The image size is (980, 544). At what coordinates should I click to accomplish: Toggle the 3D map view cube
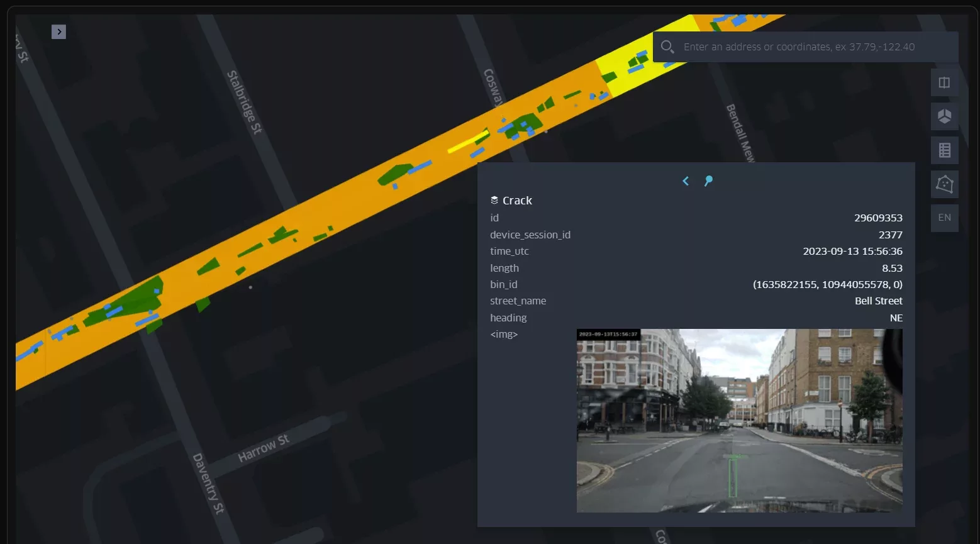click(x=944, y=116)
